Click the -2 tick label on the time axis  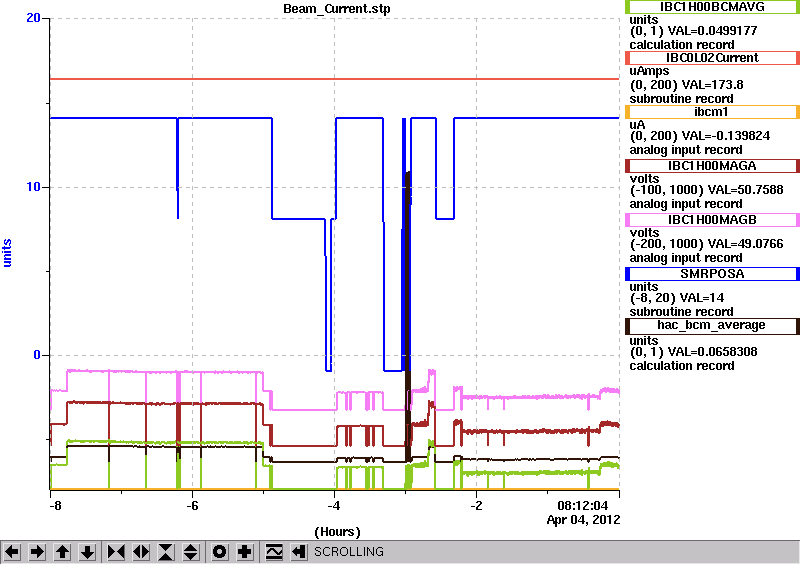476,506
